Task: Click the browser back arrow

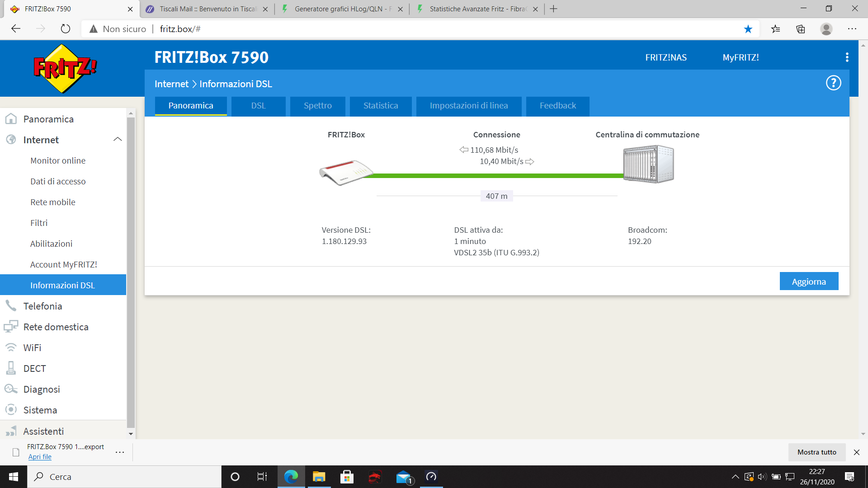Action: (x=16, y=29)
